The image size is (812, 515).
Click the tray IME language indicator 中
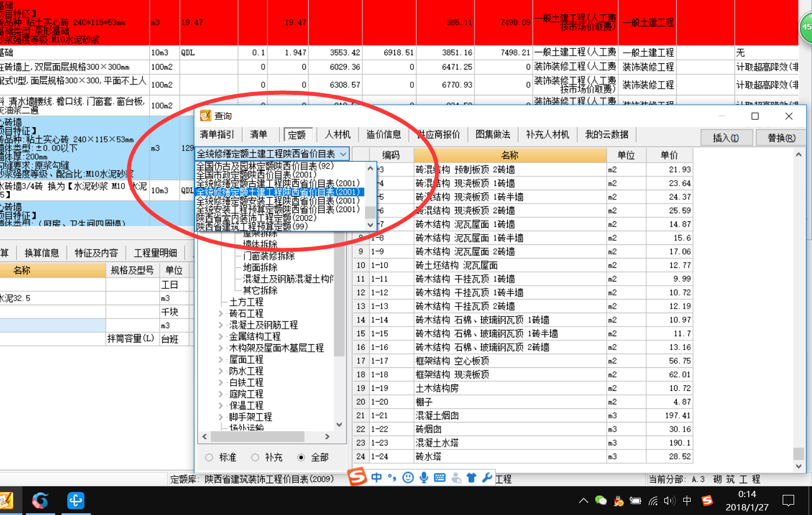687,501
